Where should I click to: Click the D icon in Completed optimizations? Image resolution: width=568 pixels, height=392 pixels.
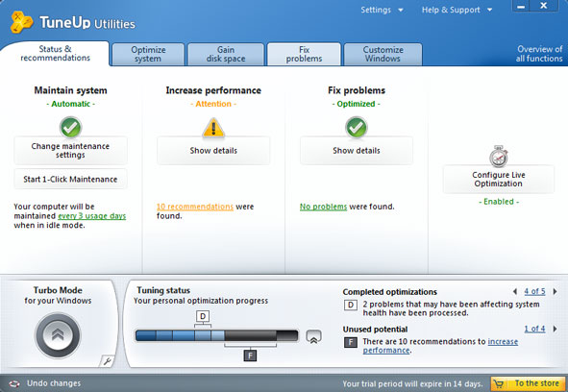coord(350,306)
